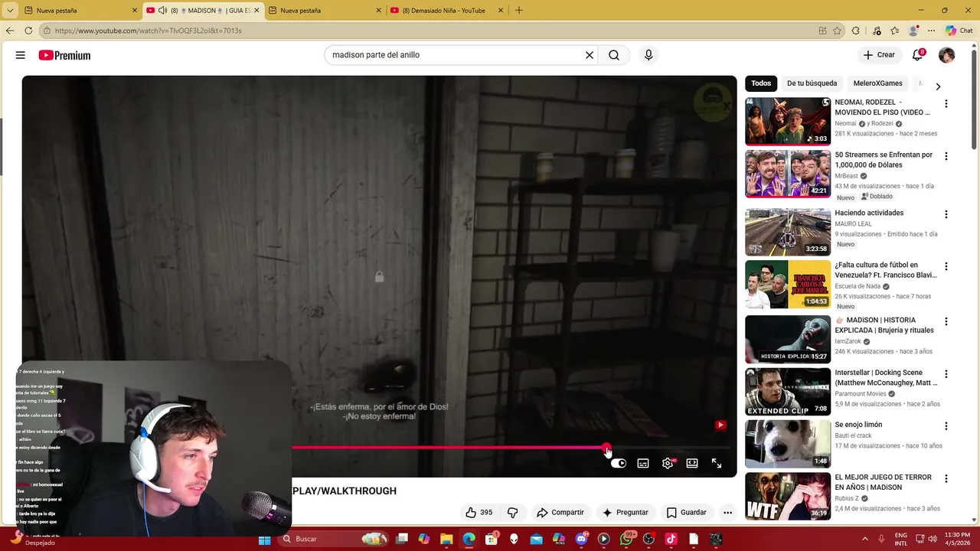Open the YouTube account avatar menu

pos(946,55)
